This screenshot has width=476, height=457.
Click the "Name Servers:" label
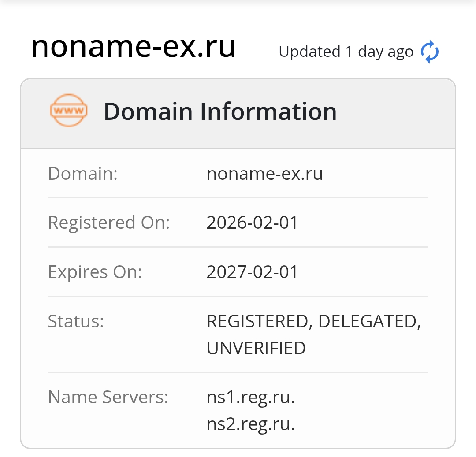coord(108,397)
